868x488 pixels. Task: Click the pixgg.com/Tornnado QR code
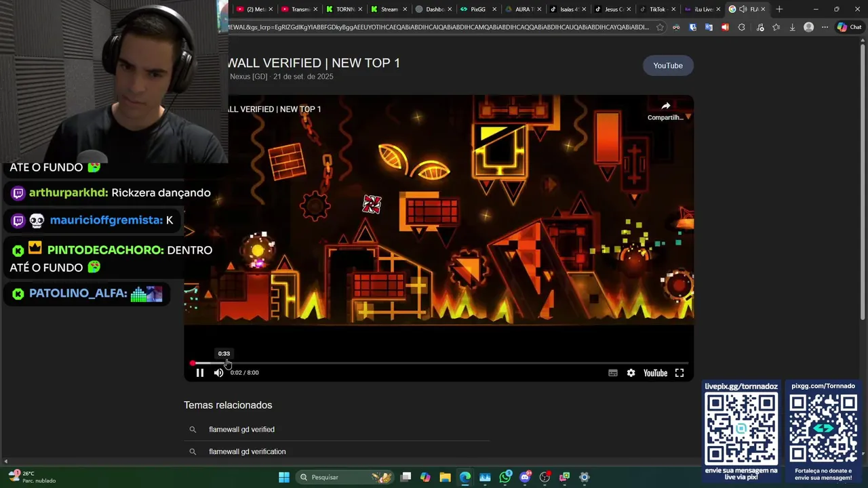point(823,430)
